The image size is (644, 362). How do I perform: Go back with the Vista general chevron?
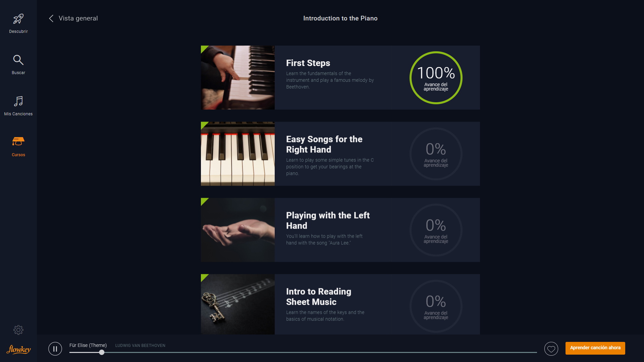(x=51, y=18)
